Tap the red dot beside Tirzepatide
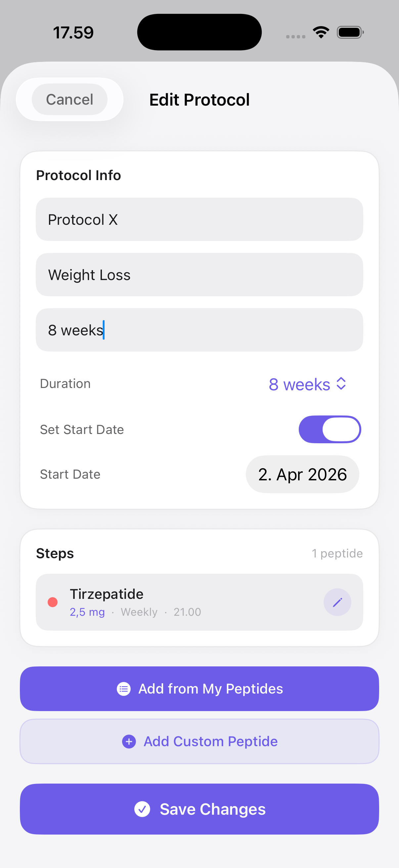 (x=53, y=602)
